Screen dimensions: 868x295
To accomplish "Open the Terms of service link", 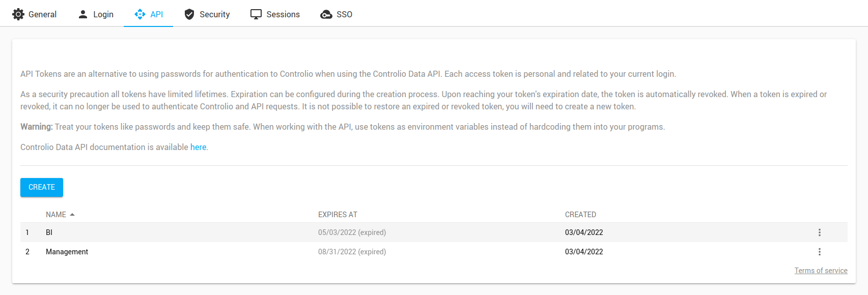I will click(821, 271).
